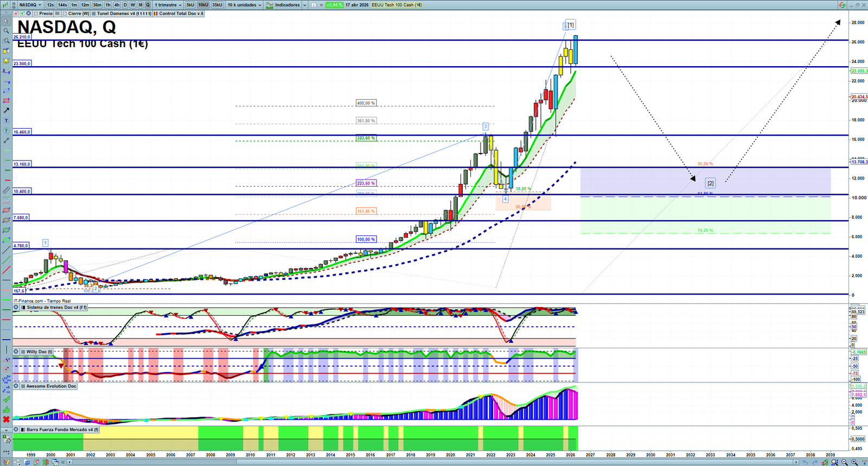Viewport: 868px width, 466px height.
Task: Select the Q quarterly timeframe button
Action: tap(148, 5)
